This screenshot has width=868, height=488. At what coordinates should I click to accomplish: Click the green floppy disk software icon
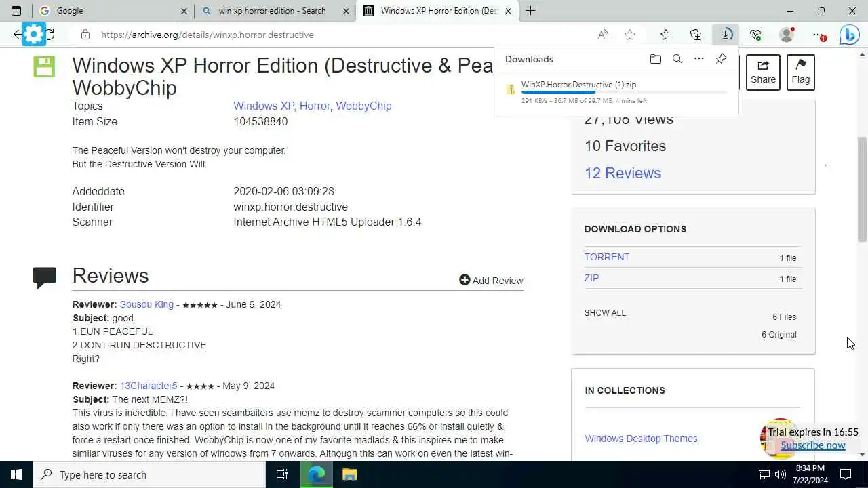coord(44,66)
